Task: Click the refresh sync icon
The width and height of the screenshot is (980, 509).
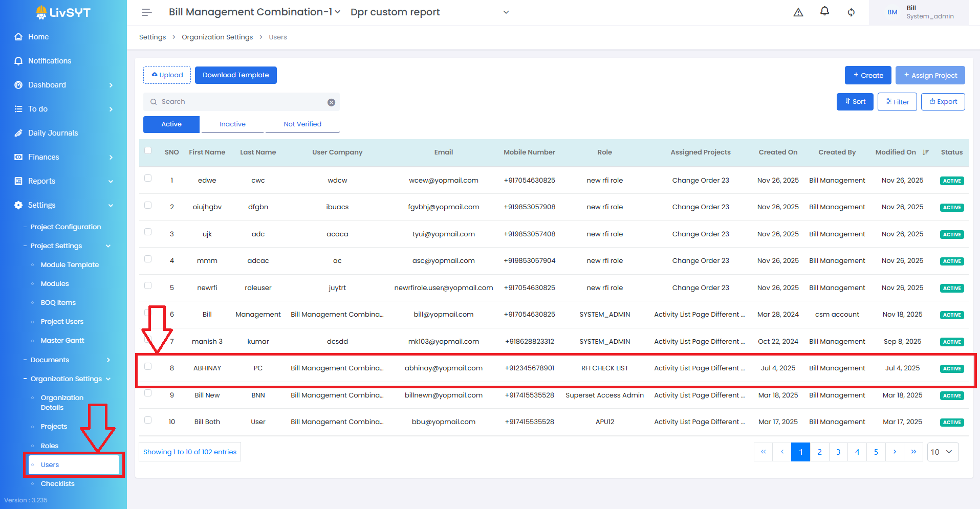Action: pos(851,12)
